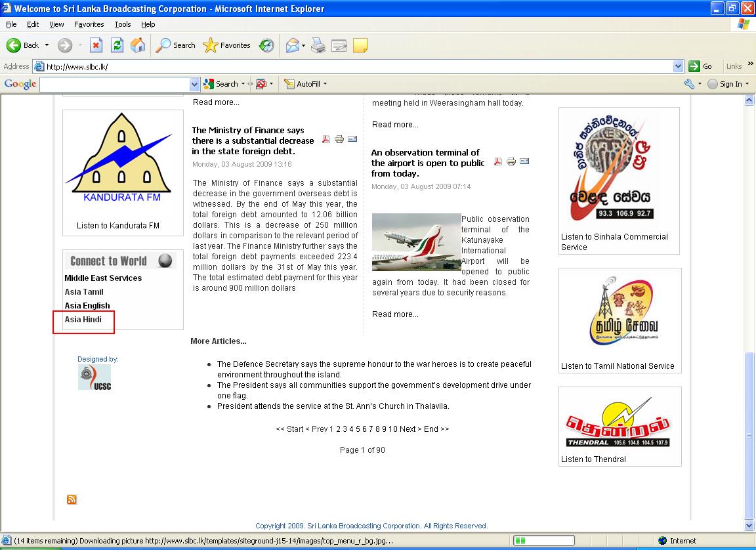Go to the Home page
The height and width of the screenshot is (550, 756).
click(138, 45)
